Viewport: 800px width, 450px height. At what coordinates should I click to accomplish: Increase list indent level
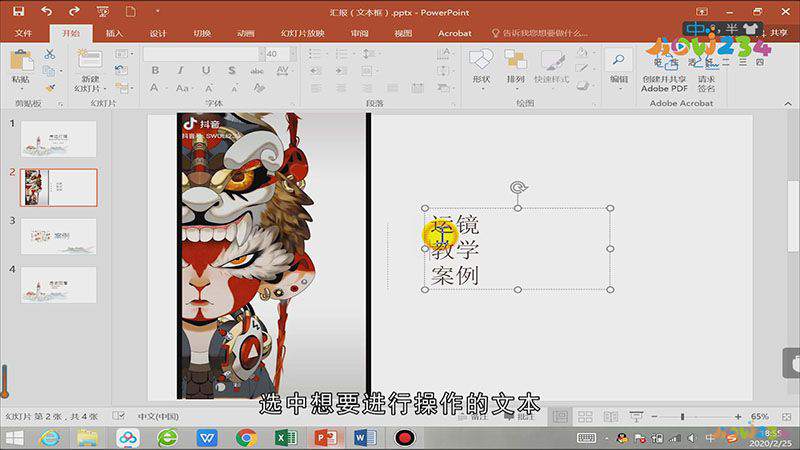coord(341,71)
